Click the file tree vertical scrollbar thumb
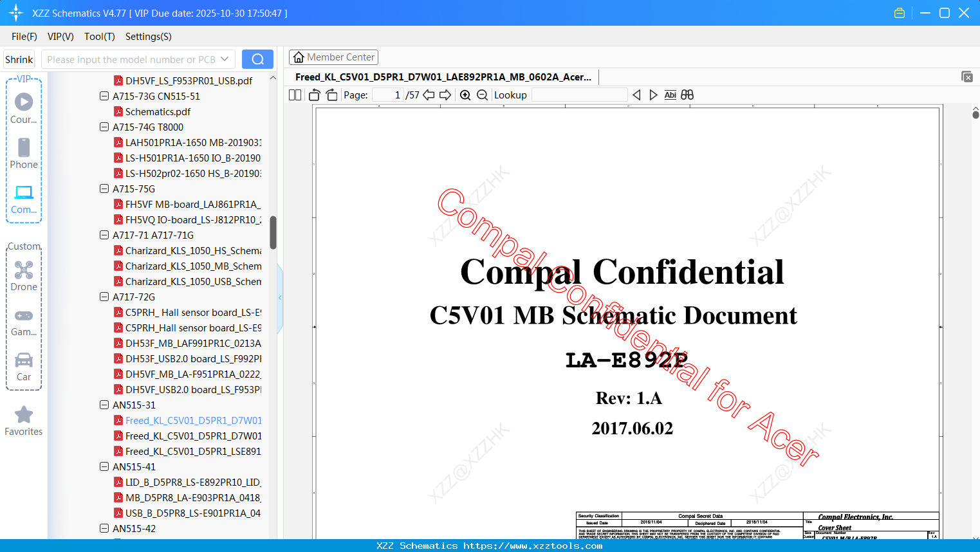Viewport: 980px width, 552px height. pyautogui.click(x=273, y=232)
